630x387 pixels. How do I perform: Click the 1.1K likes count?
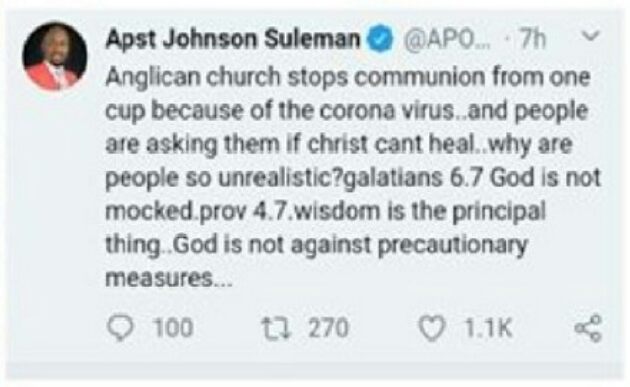[x=488, y=328]
